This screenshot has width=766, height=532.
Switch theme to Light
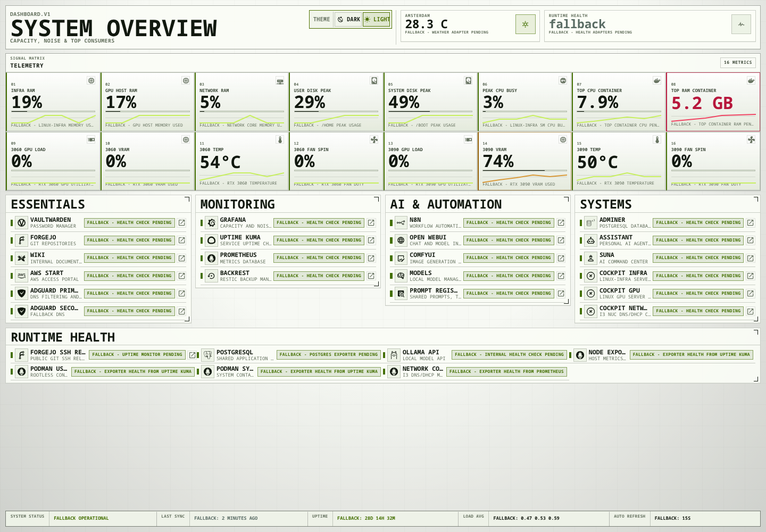[377, 19]
